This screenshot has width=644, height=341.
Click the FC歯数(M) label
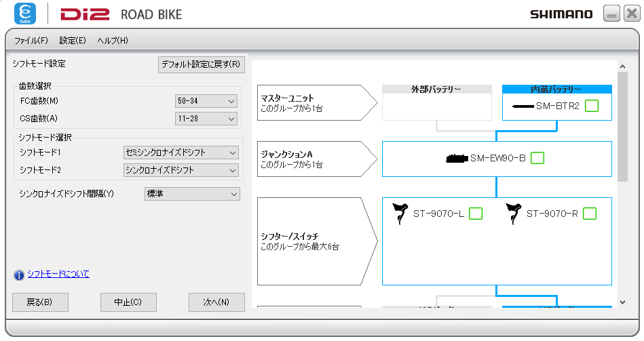point(39,100)
